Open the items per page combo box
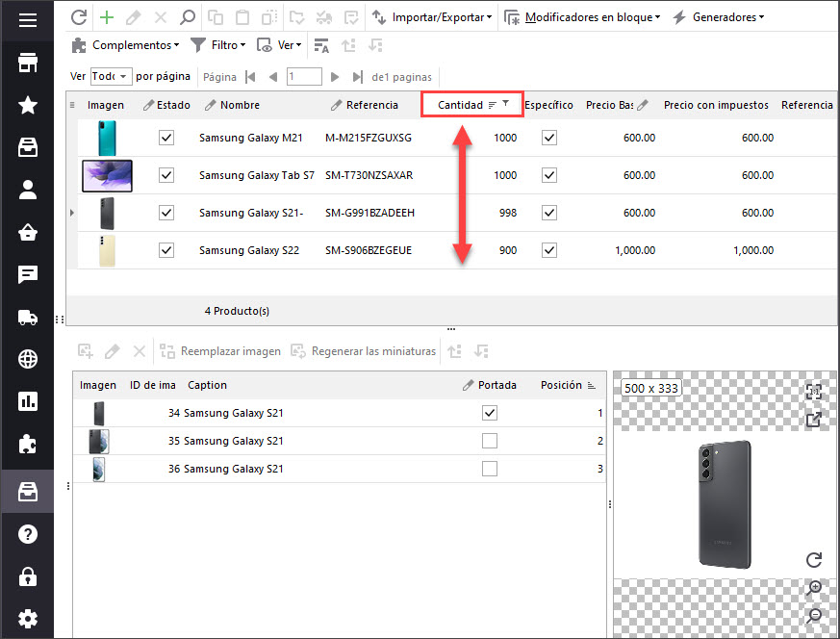840x639 pixels. pos(111,77)
